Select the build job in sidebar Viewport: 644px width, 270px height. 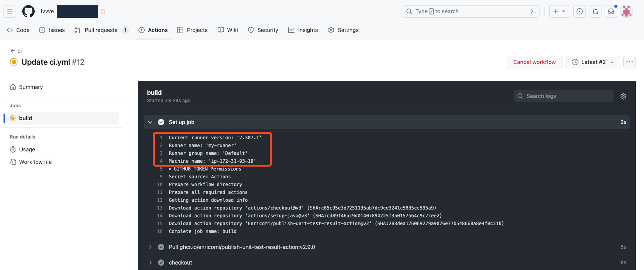63,118
